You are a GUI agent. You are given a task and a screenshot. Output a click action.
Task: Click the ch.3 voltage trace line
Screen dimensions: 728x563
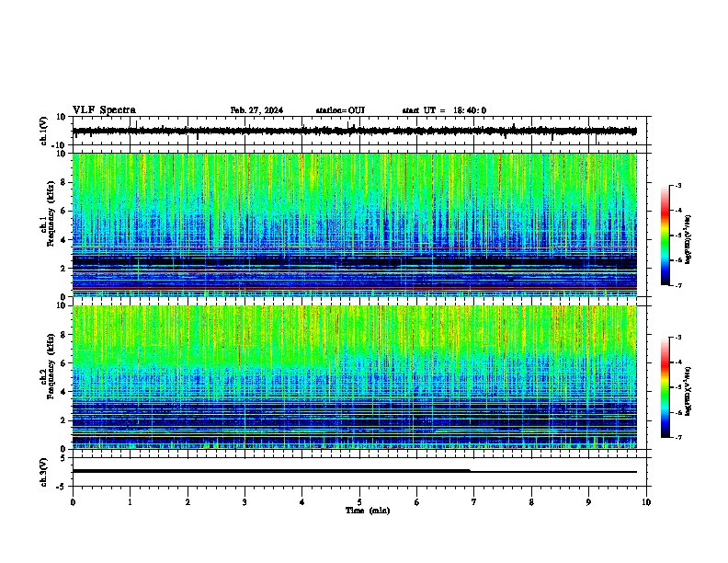point(355,472)
